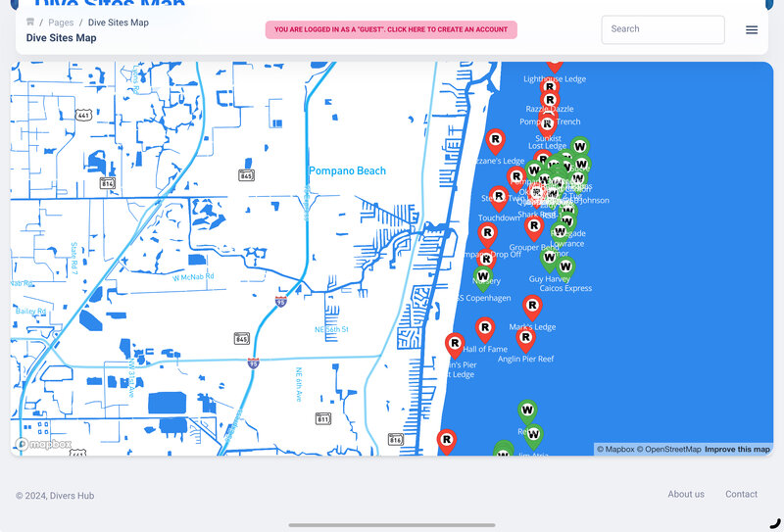Select the Hall of Fame reef marker

point(485,328)
